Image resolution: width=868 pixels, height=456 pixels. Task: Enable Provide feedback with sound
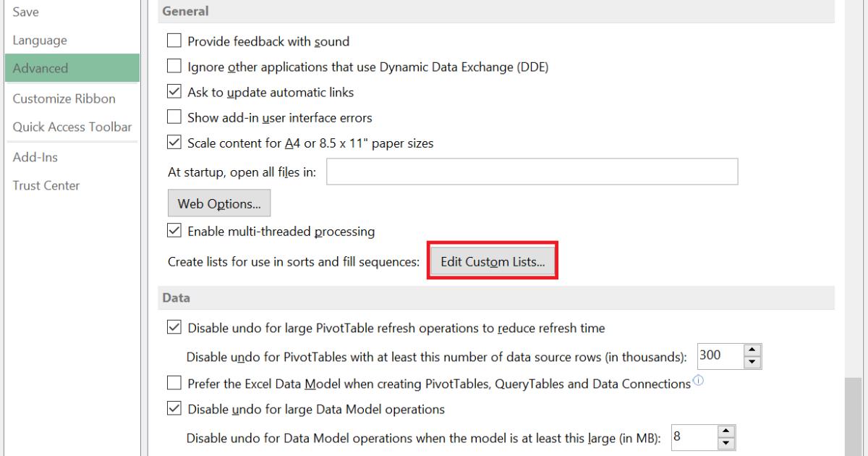tap(174, 41)
